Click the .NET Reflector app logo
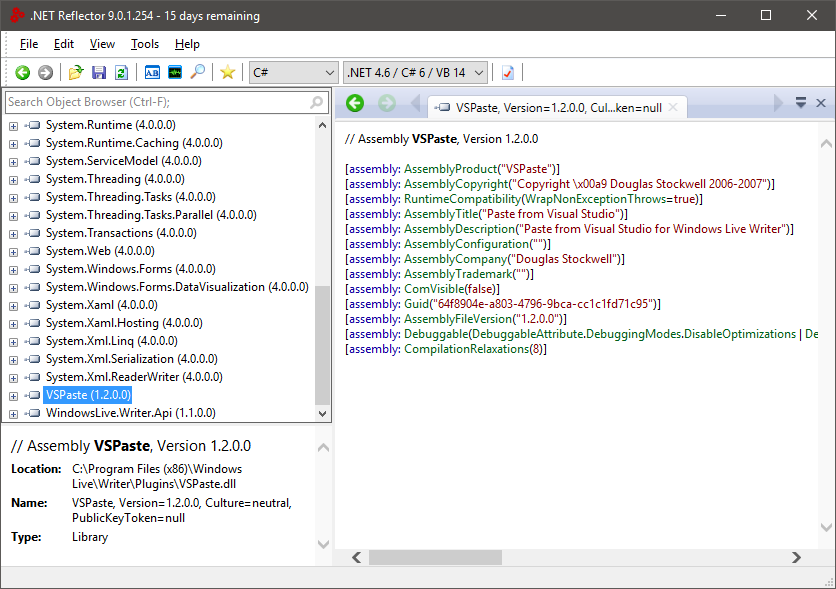 pos(17,15)
